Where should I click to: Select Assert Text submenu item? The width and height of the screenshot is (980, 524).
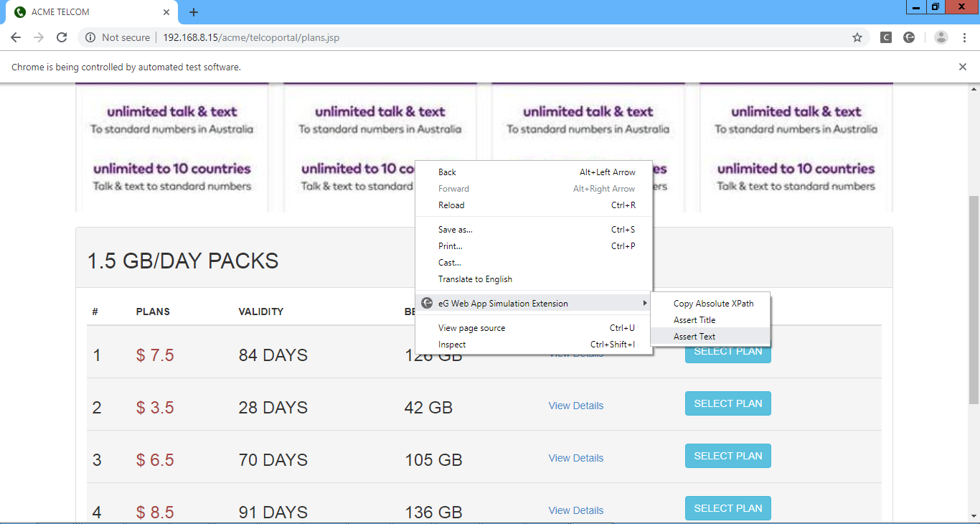click(710, 337)
